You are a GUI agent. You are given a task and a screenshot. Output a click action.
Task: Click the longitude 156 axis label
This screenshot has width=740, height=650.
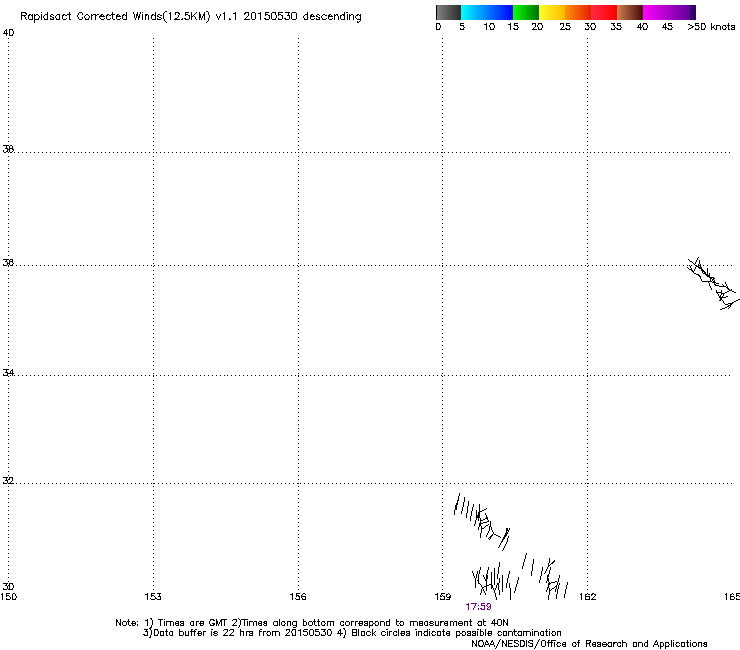click(298, 597)
